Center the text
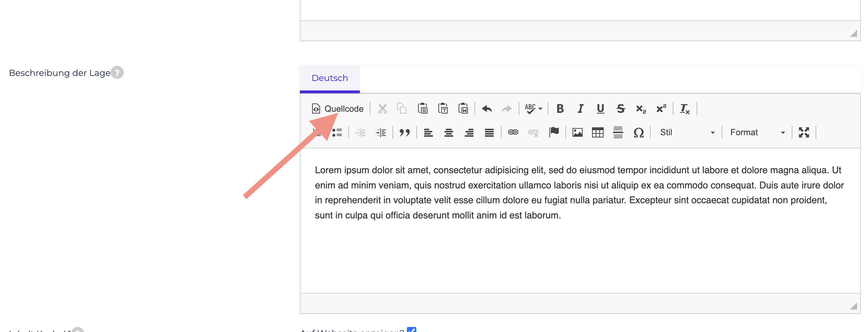Viewport: 868px width, 332px height. 448,132
